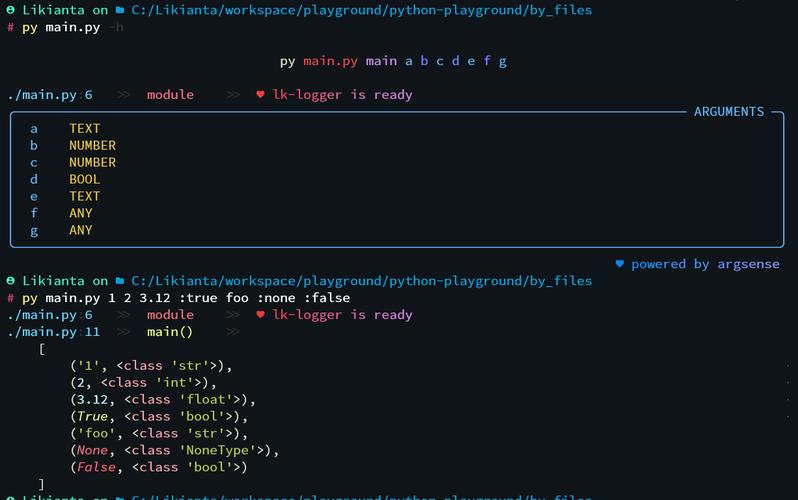Open the './main.py:6' link above ARGUMENTS panel
Screen dimensions: 798x500
[x=49, y=95]
